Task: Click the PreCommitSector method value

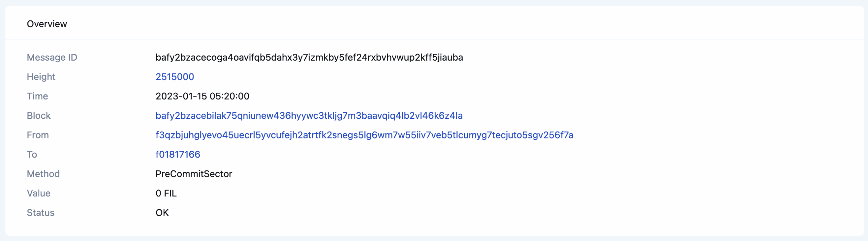Action: click(x=194, y=174)
